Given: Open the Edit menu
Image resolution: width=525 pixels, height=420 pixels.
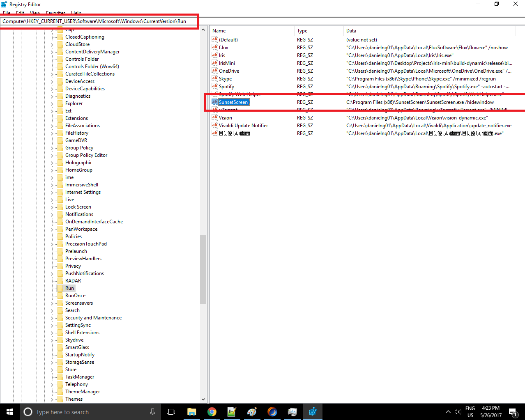Looking at the screenshot, I should [20, 13].
